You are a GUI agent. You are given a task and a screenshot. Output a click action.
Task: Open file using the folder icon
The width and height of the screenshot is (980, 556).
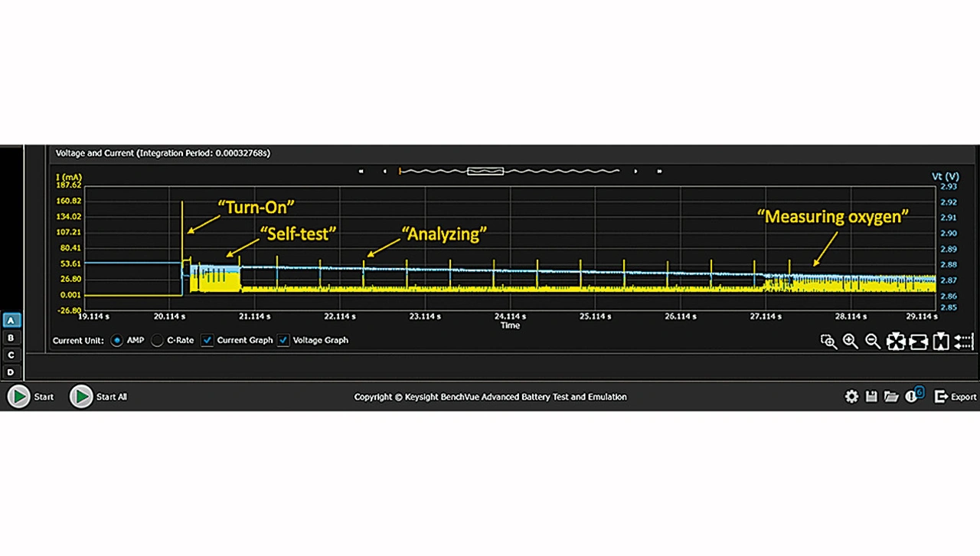pos(890,396)
